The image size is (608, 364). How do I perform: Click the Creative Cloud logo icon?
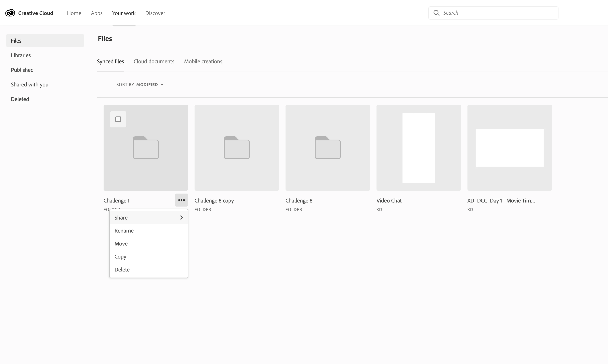coord(10,13)
